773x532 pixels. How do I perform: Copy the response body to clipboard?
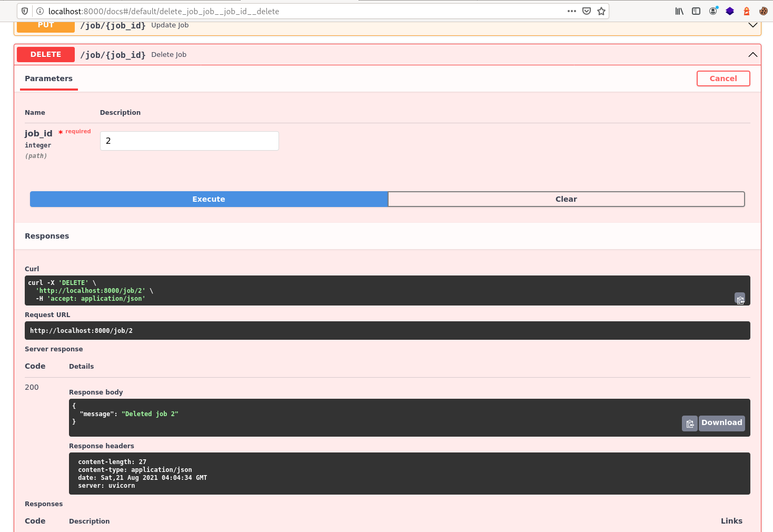[x=690, y=423]
